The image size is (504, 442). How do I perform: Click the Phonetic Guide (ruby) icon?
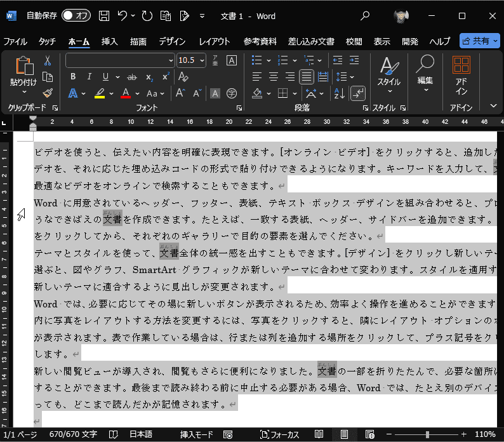(x=215, y=60)
